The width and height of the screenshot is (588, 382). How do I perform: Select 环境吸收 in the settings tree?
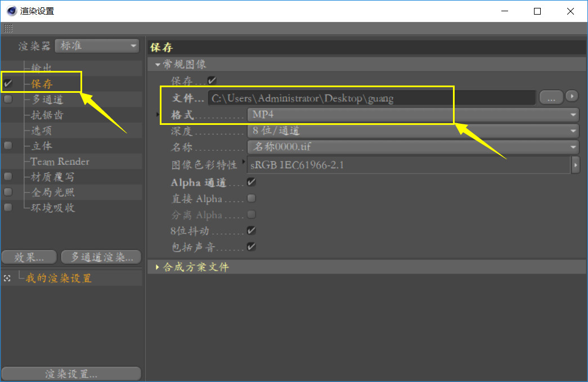pyautogui.click(x=53, y=208)
